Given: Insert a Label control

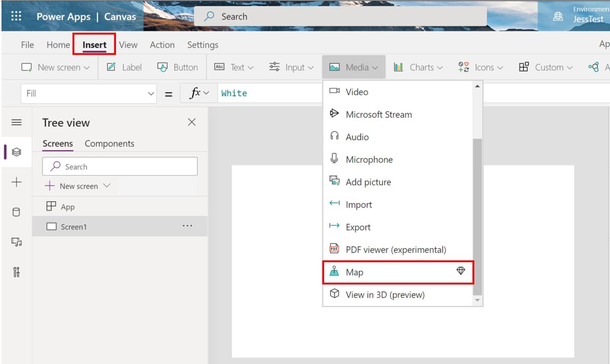Looking at the screenshot, I should coord(124,67).
